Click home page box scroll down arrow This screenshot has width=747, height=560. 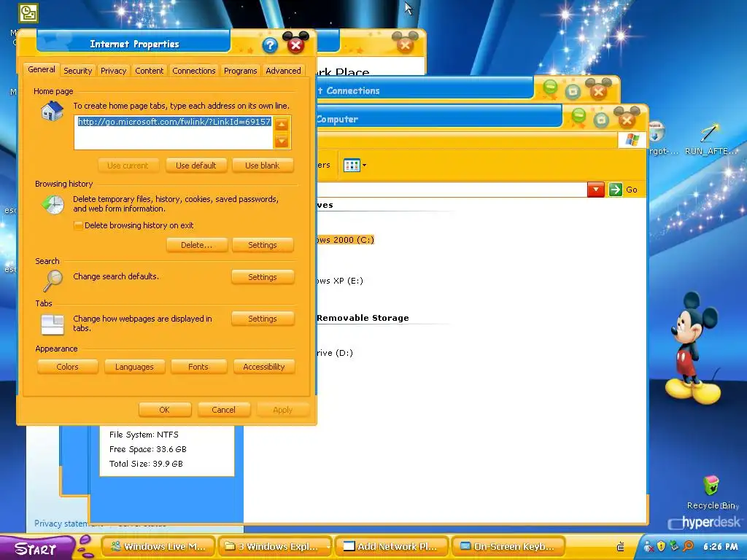tap(282, 141)
